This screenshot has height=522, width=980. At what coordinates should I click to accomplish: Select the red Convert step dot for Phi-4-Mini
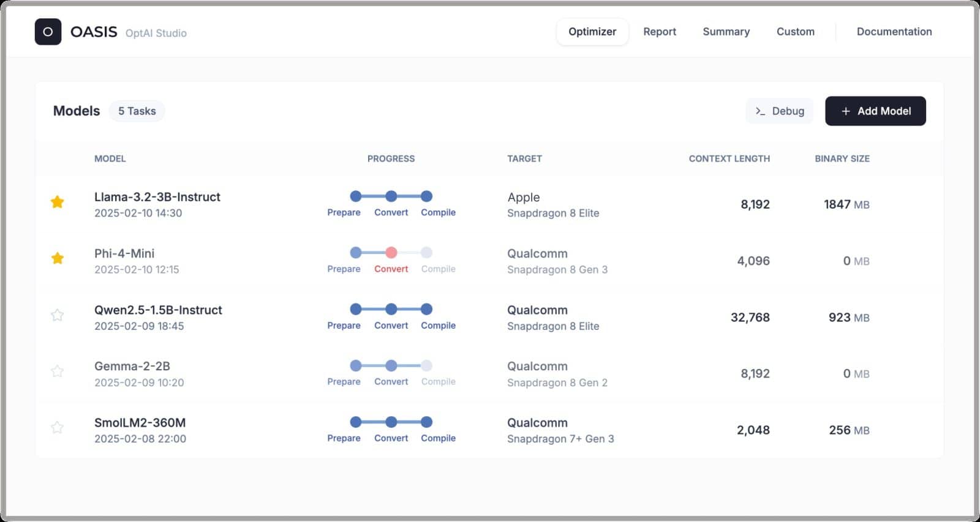[391, 253]
